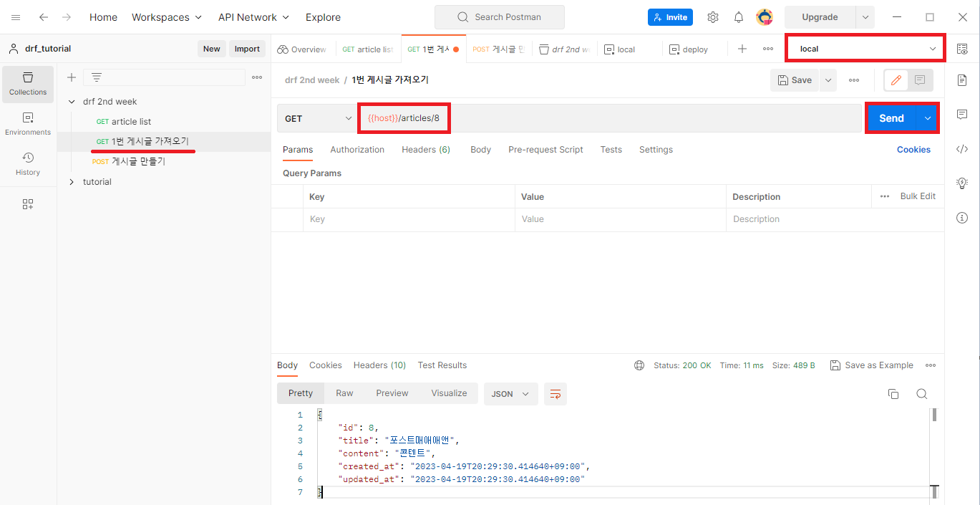Open a new tab with plus icon

742,49
